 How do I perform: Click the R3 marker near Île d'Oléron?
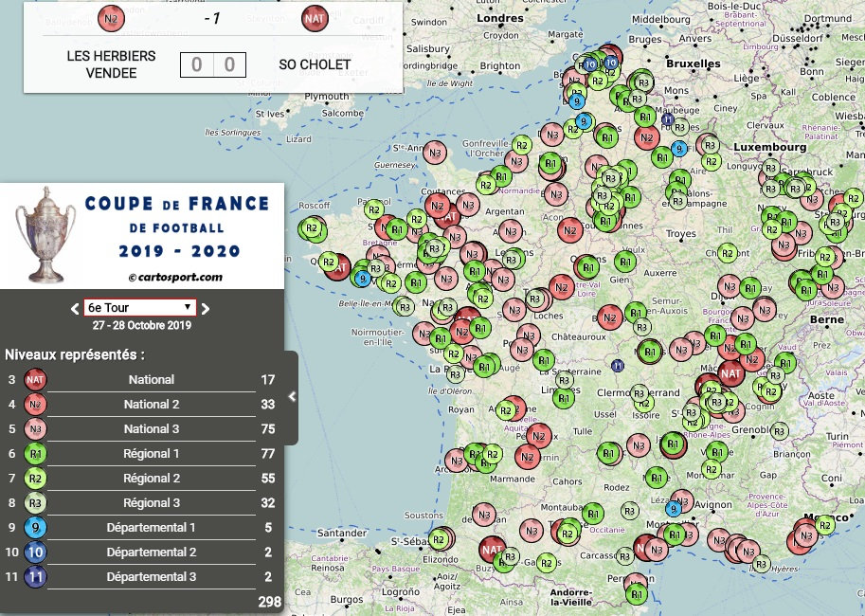(455, 374)
